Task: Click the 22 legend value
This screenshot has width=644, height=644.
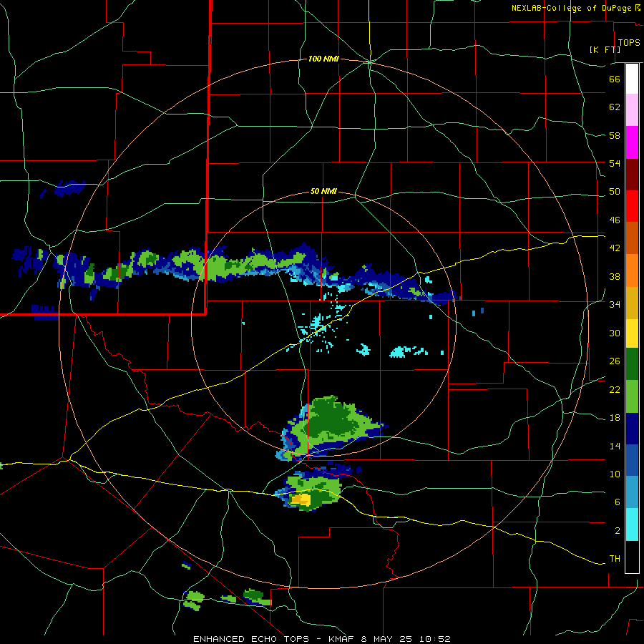Action: coord(615,389)
